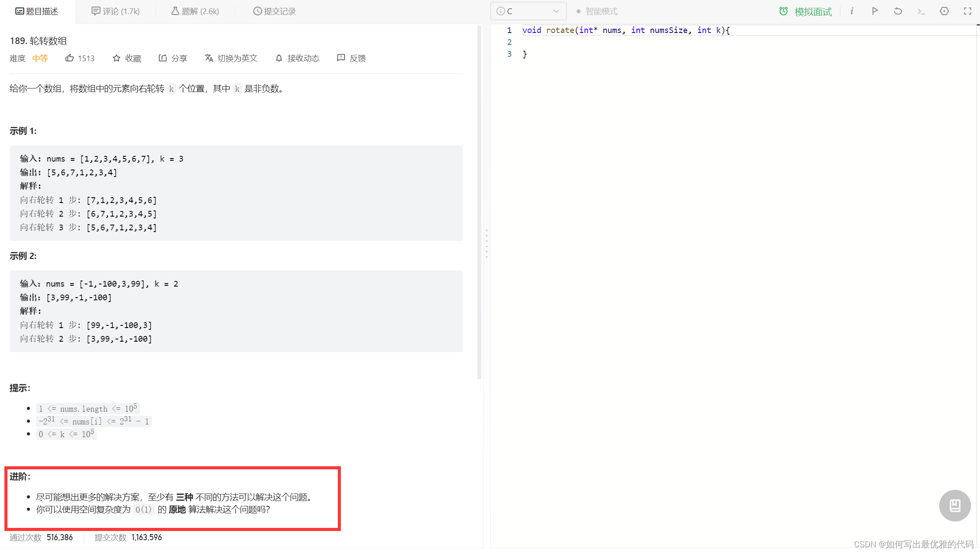Click the 中等 difficulty label
Screen dimensions: 980x553
tap(40, 58)
